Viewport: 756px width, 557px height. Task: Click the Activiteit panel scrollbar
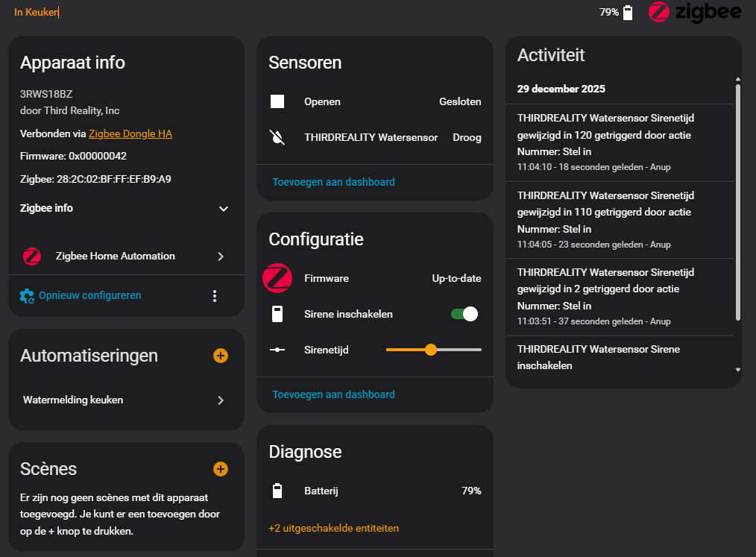click(x=738, y=201)
